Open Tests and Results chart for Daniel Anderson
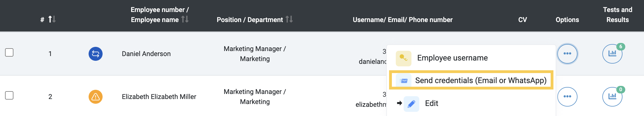This screenshot has height=116, width=644. click(612, 54)
